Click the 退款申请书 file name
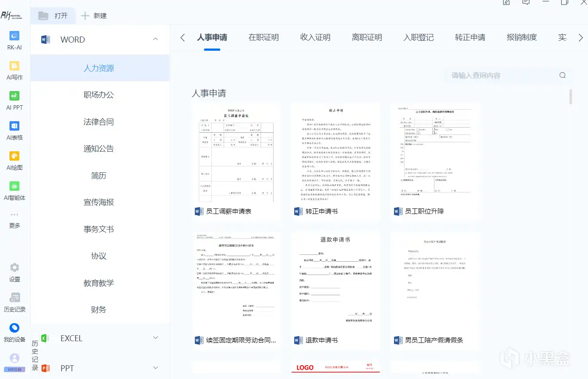This screenshot has height=379, width=588. click(x=321, y=340)
